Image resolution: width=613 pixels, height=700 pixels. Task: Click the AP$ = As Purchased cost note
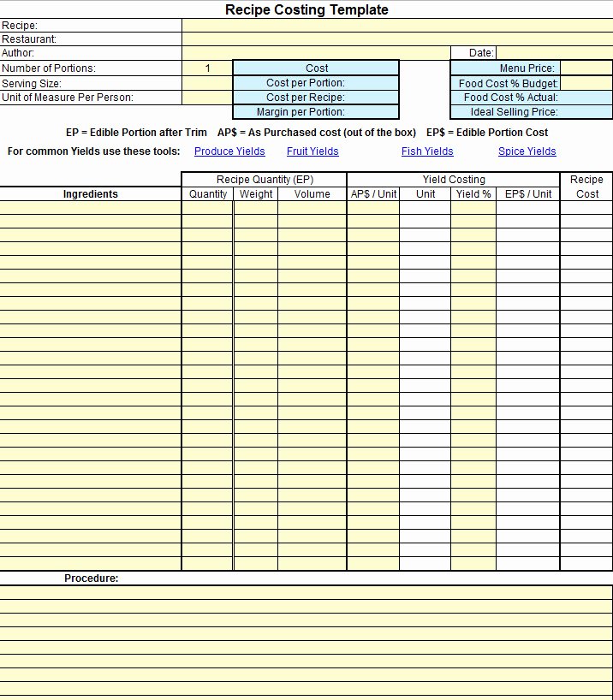click(x=316, y=133)
